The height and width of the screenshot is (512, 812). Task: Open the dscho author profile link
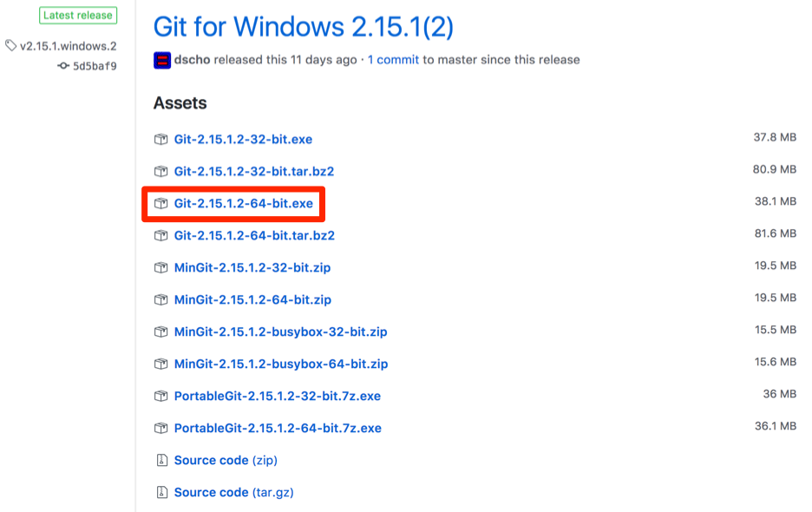[x=192, y=60]
